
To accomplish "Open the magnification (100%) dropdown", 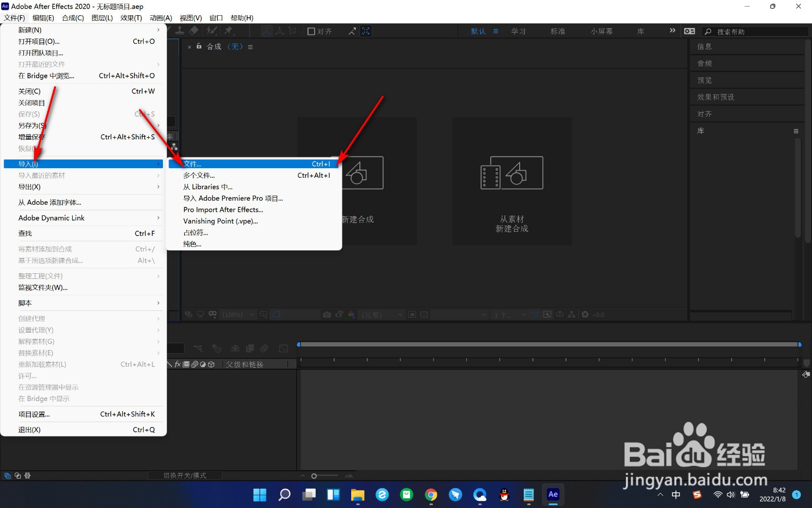I will tap(238, 315).
